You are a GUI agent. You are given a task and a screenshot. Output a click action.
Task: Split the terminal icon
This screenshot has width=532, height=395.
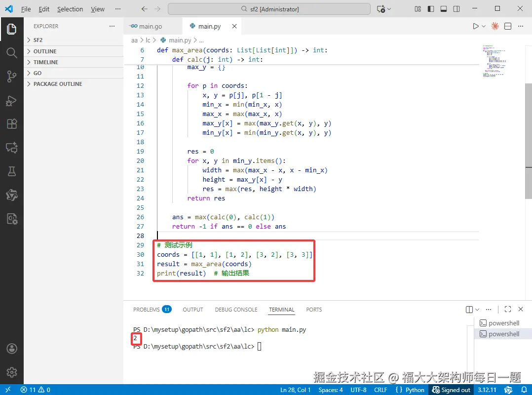pyautogui.click(x=469, y=310)
